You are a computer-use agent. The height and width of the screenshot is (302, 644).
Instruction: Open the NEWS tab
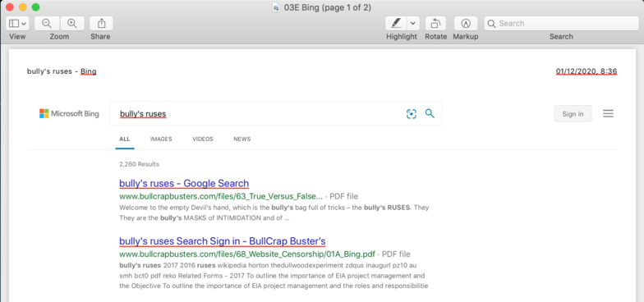[241, 140]
